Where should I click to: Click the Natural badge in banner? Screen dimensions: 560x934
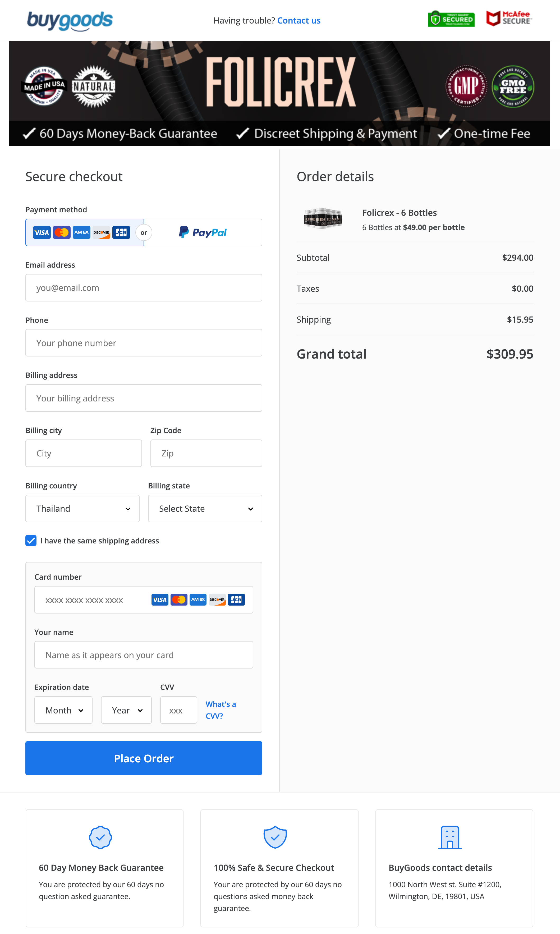point(93,86)
